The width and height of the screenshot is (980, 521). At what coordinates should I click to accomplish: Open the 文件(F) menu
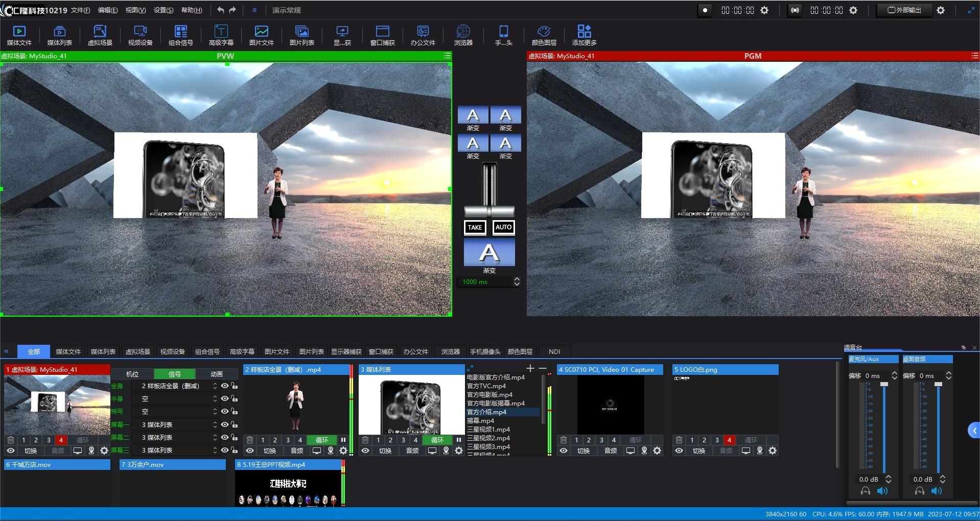click(x=80, y=10)
